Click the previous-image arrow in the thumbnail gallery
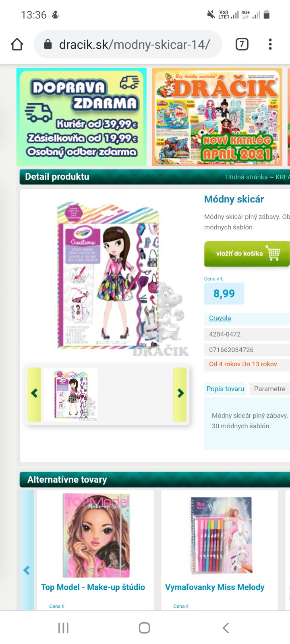 pyautogui.click(x=34, y=394)
